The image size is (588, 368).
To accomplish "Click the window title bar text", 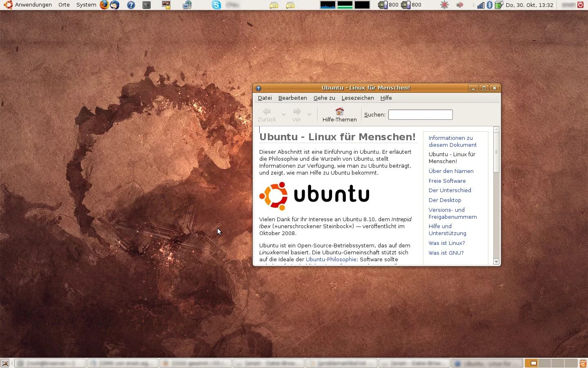I will pos(366,88).
